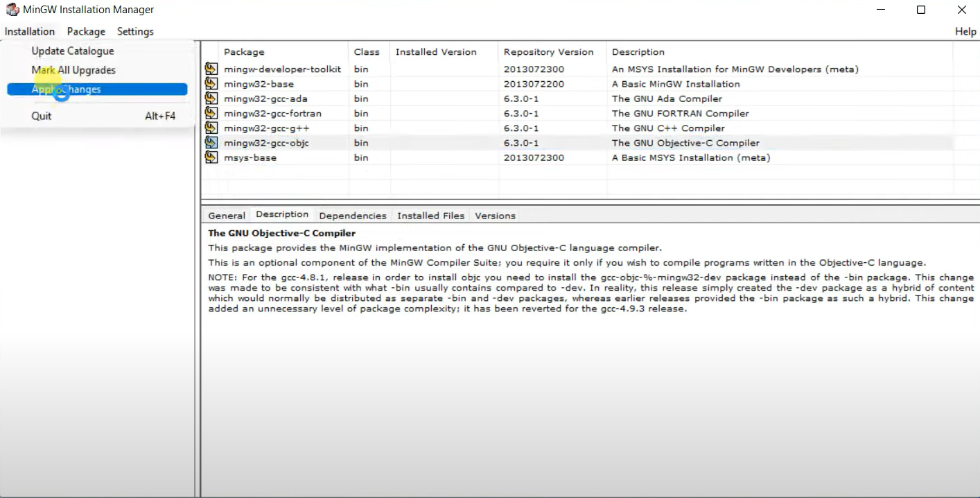View the Installed Files tab
Viewport: 980px width, 498px height.
[430, 216]
